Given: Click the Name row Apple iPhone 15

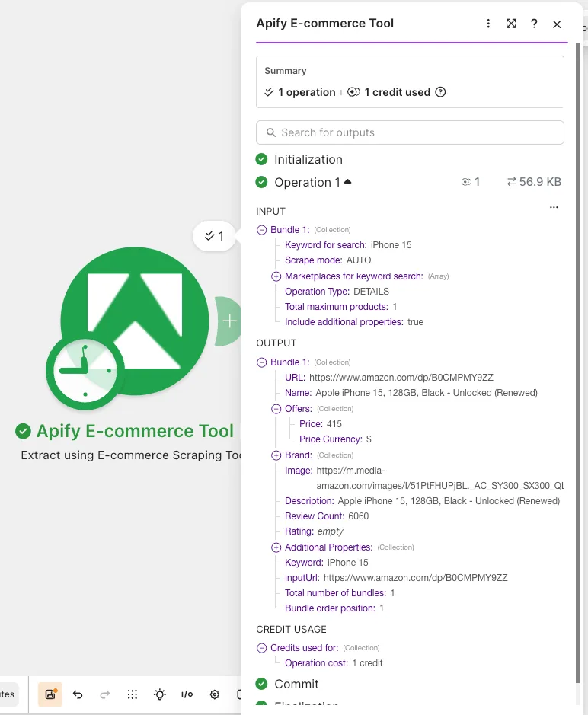Looking at the screenshot, I should 411,393.
